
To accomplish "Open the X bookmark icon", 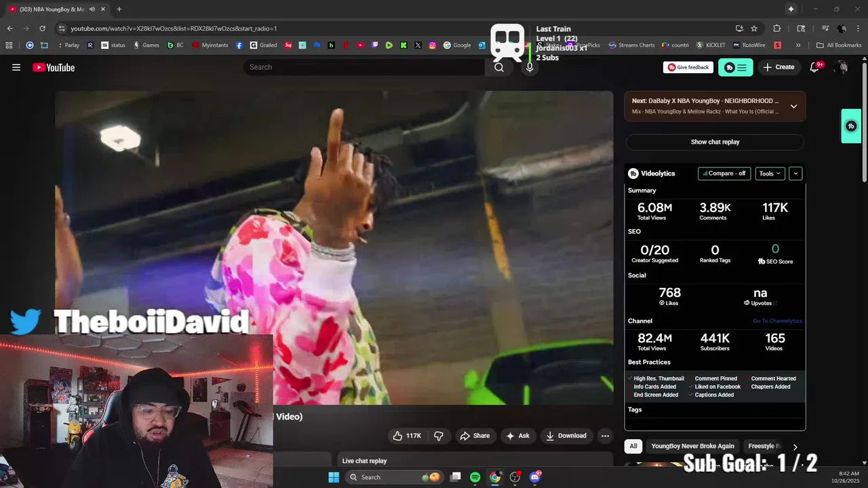I will [418, 45].
